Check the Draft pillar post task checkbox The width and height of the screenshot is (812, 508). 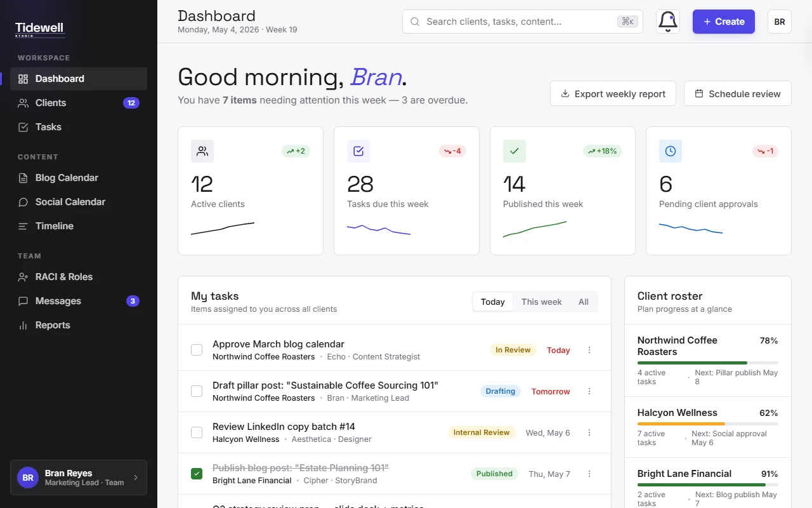197,391
